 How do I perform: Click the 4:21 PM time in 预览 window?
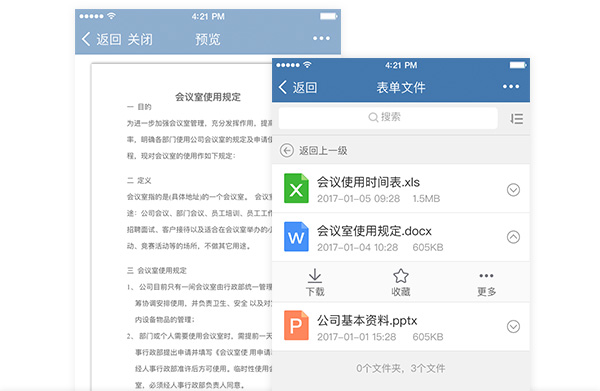point(208,16)
